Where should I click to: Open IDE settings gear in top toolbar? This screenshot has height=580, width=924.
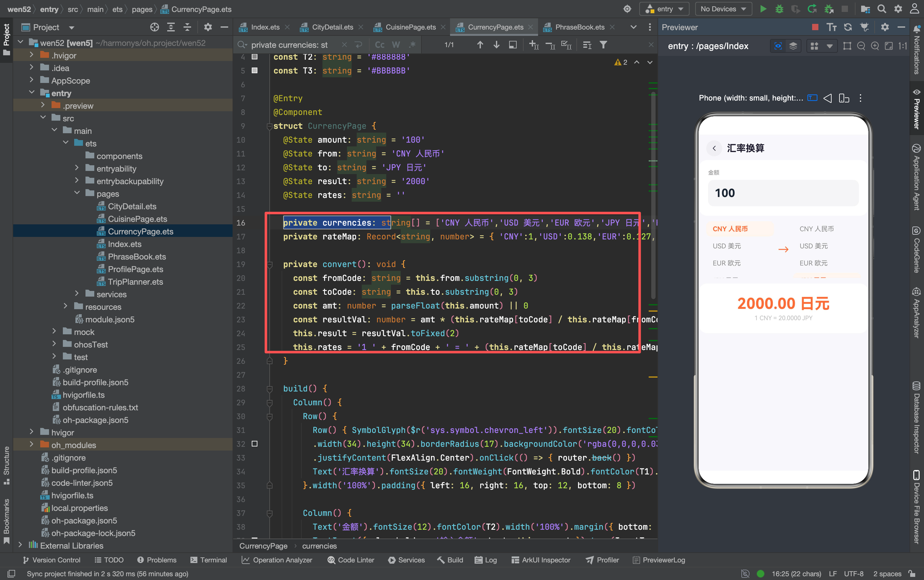[x=898, y=9]
